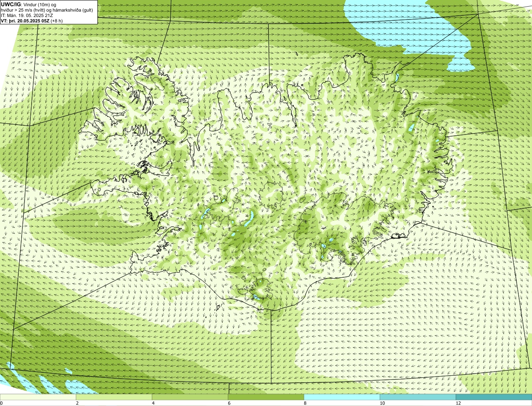Click the 'hviður > 25 m/s' legend line
The width and height of the screenshot is (532, 406).
pyautogui.click(x=47, y=10)
